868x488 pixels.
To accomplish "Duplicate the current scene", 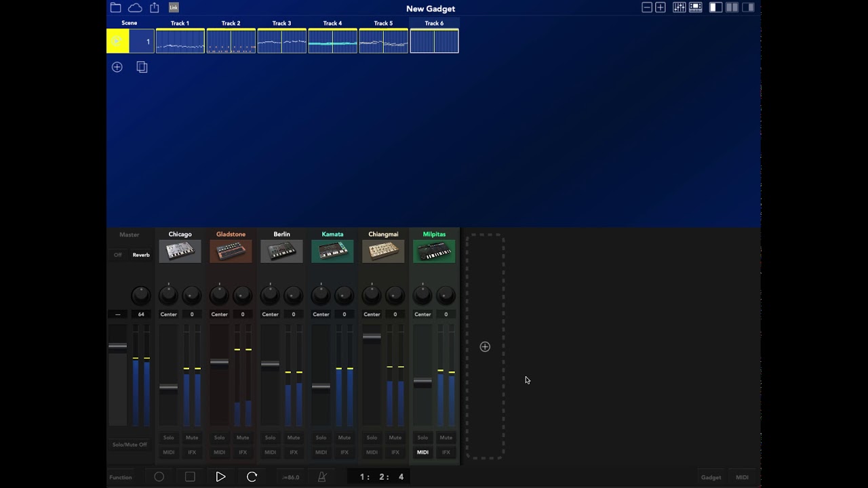I will point(142,67).
